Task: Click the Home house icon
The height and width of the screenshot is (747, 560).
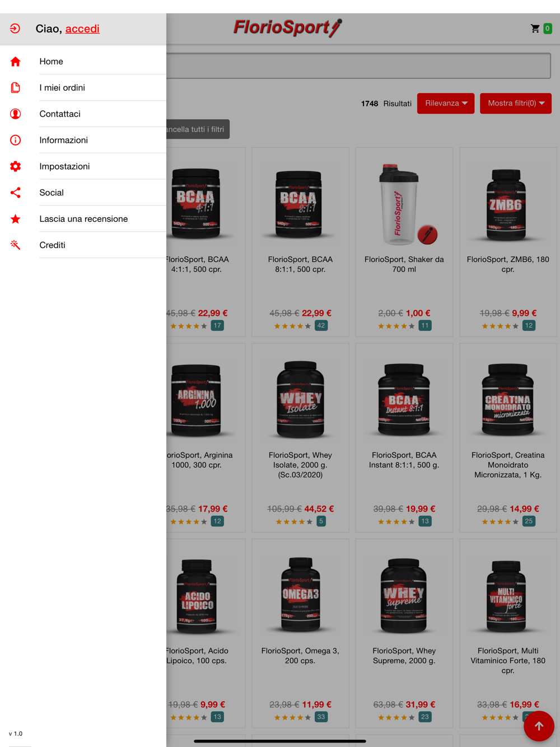Action: 16,62
